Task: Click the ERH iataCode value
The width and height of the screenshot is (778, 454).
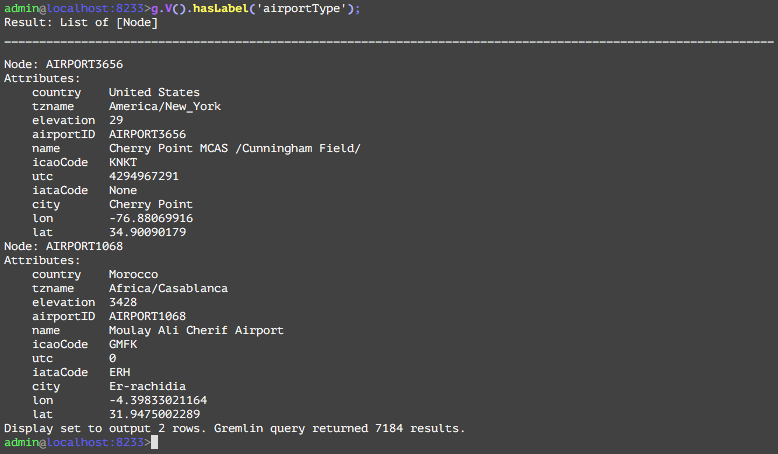Action: (120, 372)
